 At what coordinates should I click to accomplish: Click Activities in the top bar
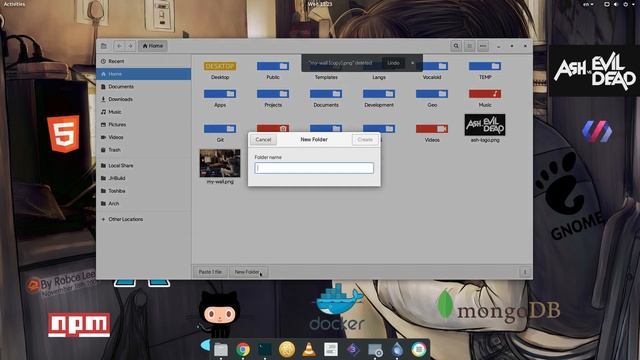pos(14,4)
